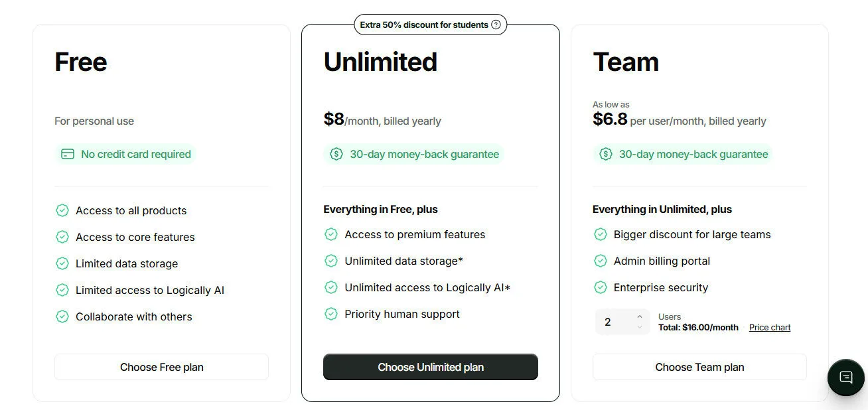Viewport: 868px width, 410px height.
Task: Click the money-back guarantee icon on Team plan
Action: tap(605, 154)
